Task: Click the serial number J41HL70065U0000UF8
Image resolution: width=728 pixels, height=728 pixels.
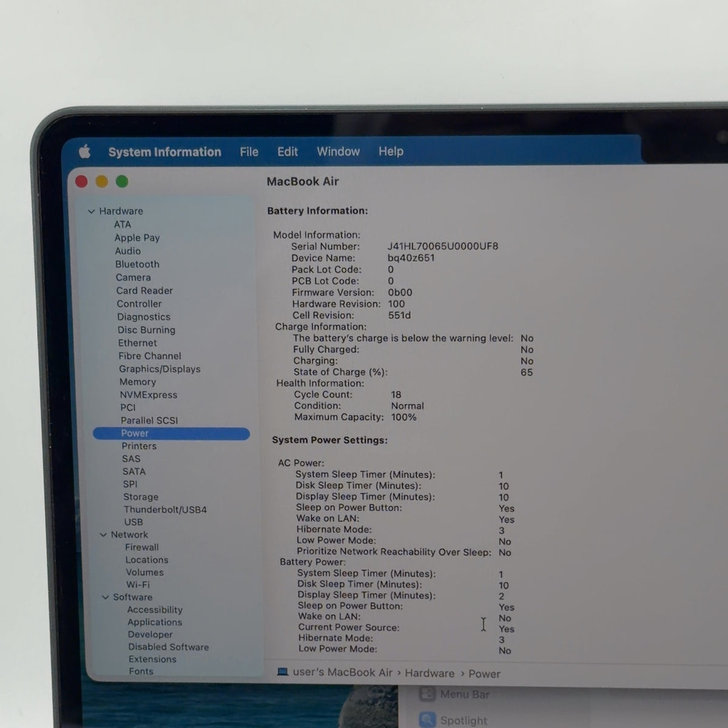Action: tap(443, 246)
